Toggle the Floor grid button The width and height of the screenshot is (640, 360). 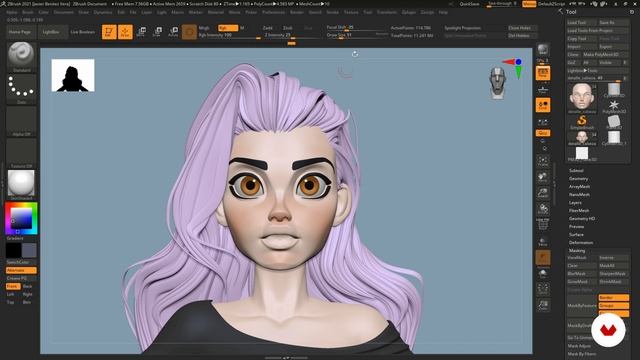coord(542,89)
